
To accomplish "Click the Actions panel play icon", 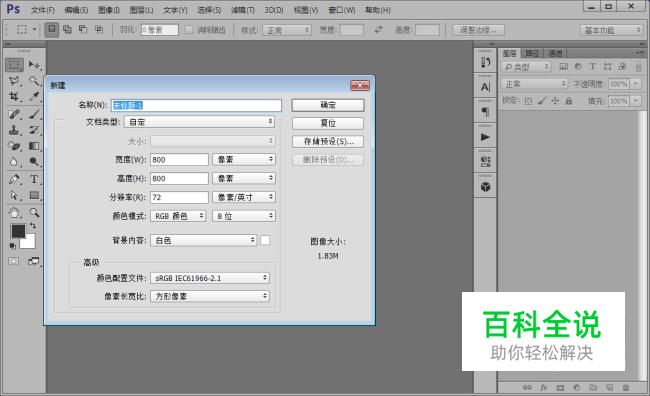I will [x=485, y=137].
